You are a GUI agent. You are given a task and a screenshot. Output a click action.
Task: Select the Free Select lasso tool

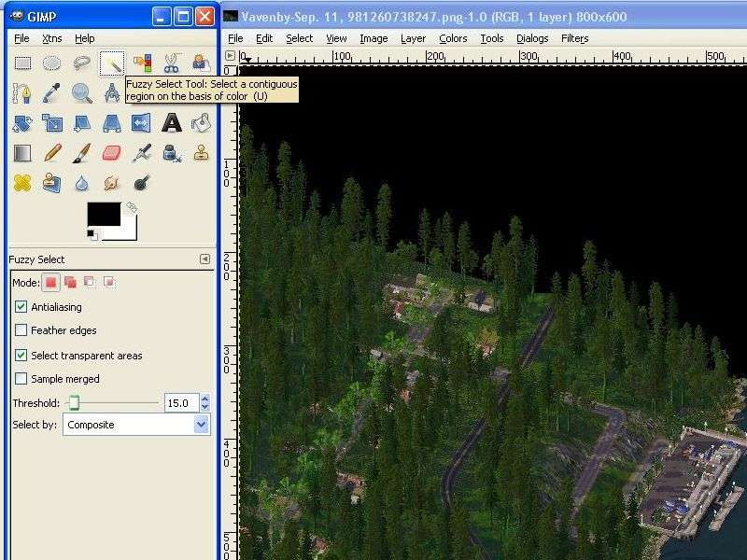[x=82, y=63]
